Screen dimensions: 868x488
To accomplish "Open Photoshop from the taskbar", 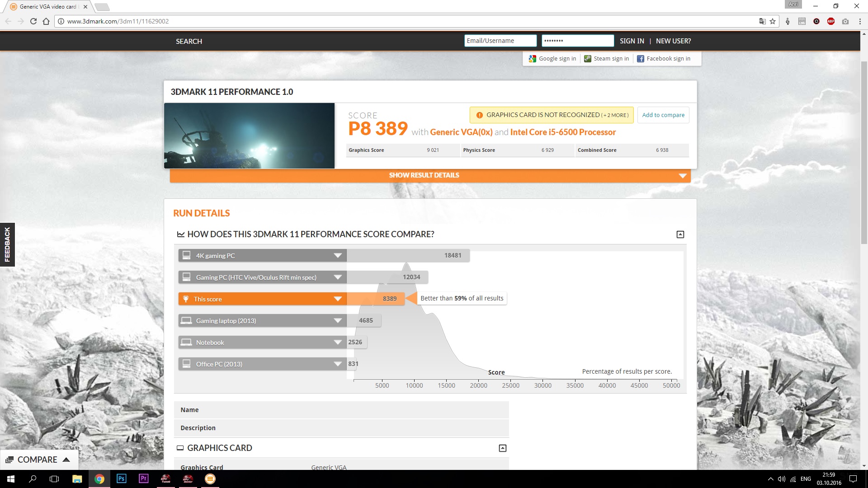I will [x=121, y=479].
